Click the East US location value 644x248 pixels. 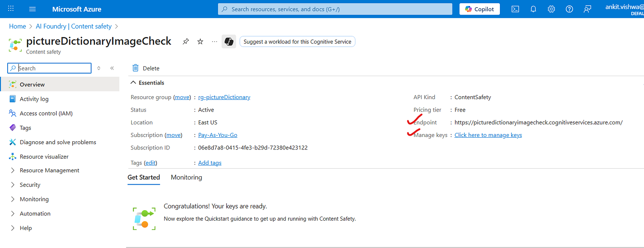208,122
